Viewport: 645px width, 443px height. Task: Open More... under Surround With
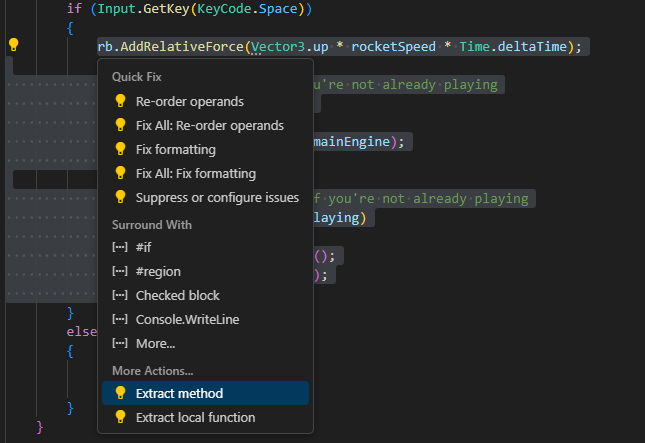tap(155, 343)
